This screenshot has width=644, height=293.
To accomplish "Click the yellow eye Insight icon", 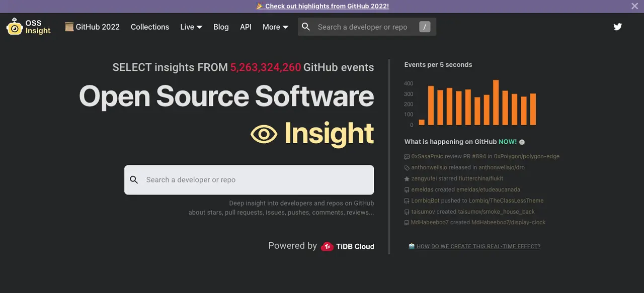I will click(264, 134).
